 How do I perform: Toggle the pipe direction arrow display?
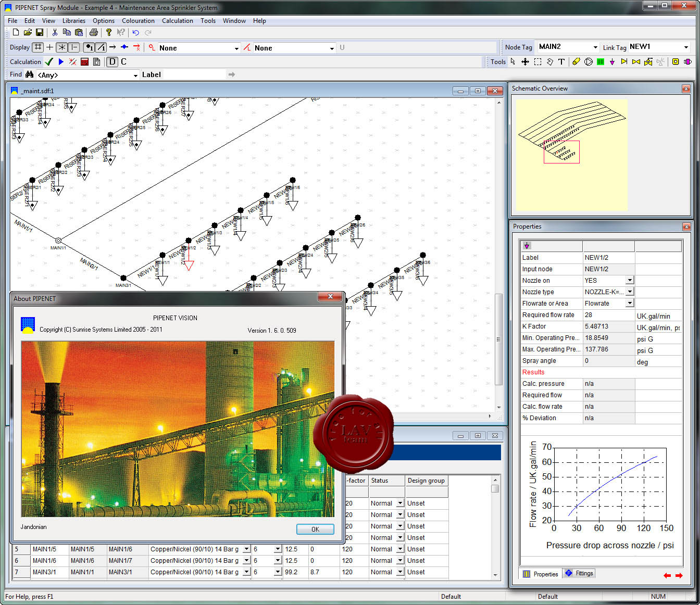point(113,47)
